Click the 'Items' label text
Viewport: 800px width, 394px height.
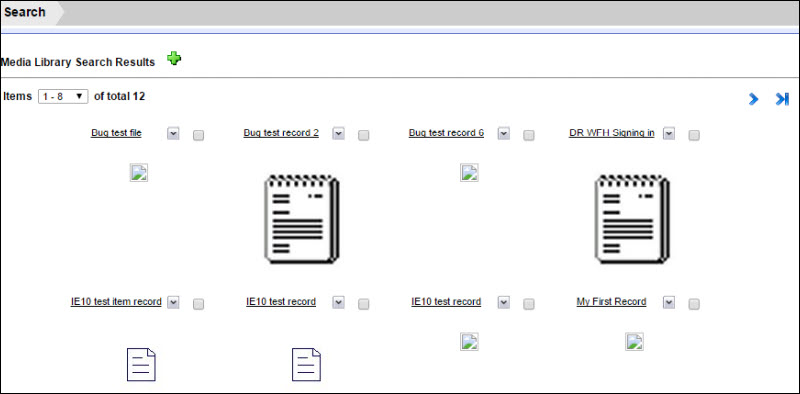coord(17,96)
